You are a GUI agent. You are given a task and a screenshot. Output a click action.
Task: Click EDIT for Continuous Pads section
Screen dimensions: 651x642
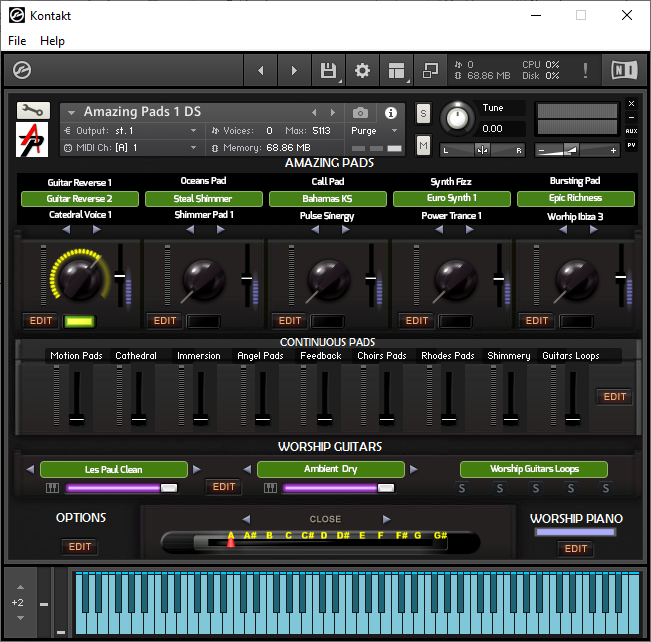614,397
